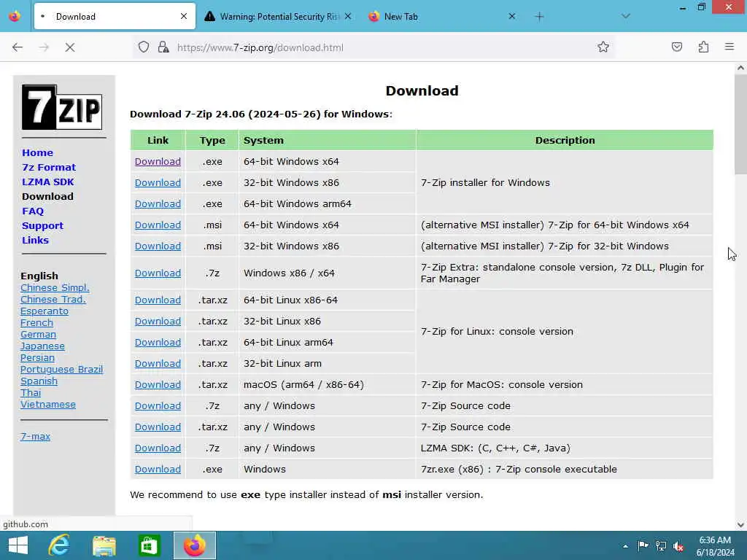Open the 7-max link

pos(35,436)
